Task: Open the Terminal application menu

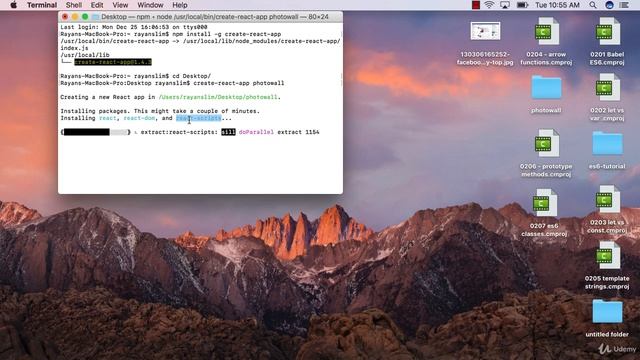Action: 42,5
